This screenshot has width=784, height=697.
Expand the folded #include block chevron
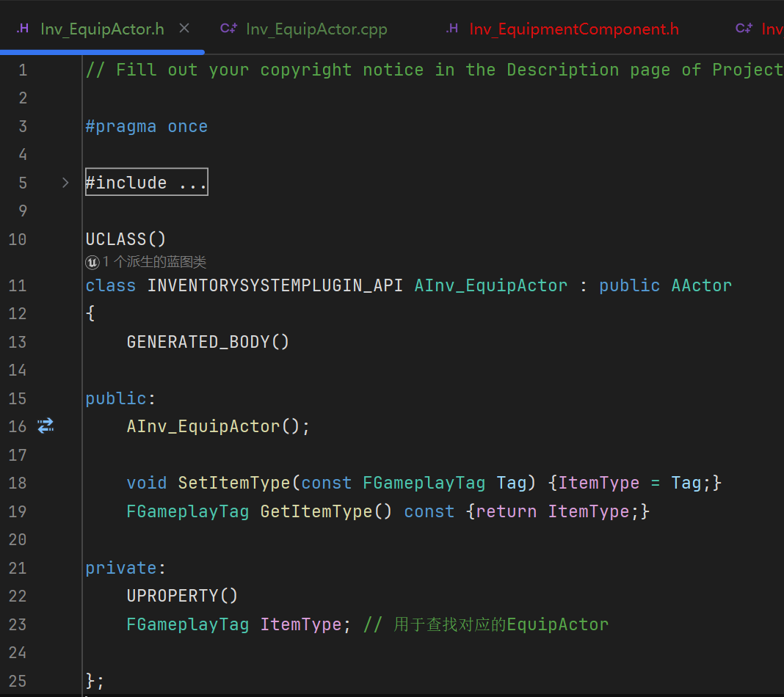(x=65, y=183)
